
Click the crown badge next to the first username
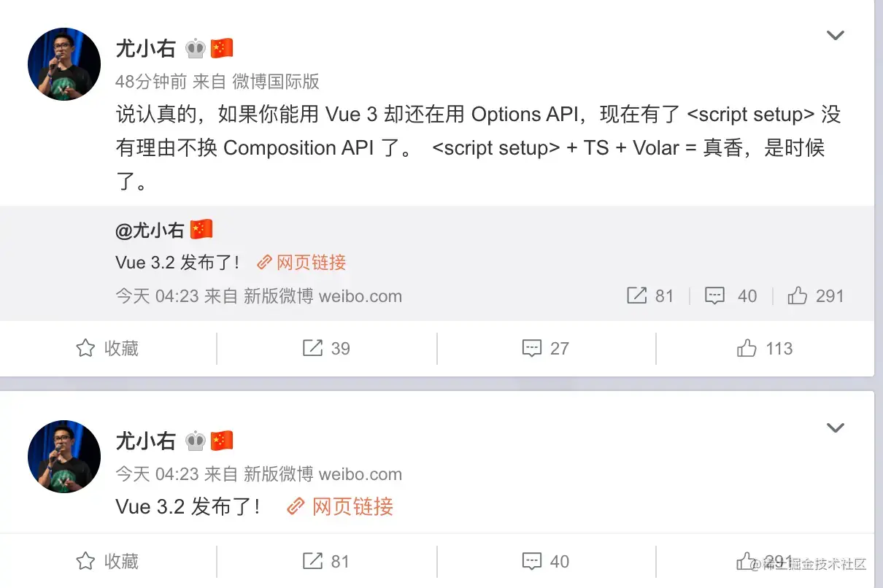[195, 49]
